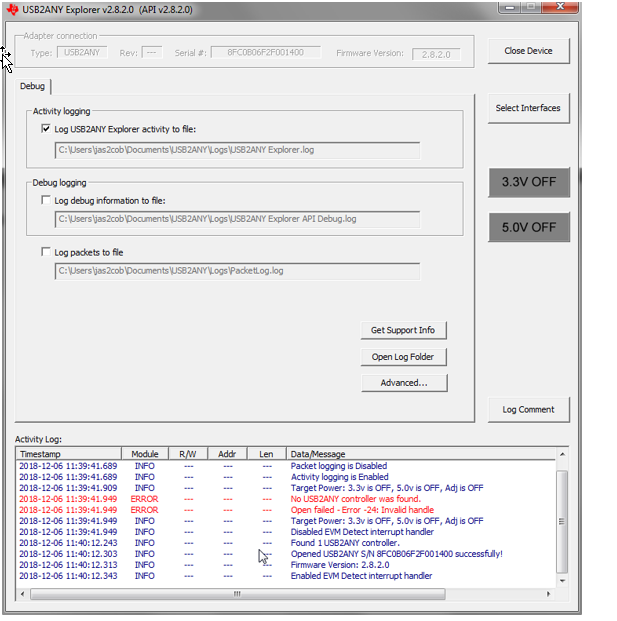Click the Texas Instruments logo title icon

pyautogui.click(x=13, y=10)
